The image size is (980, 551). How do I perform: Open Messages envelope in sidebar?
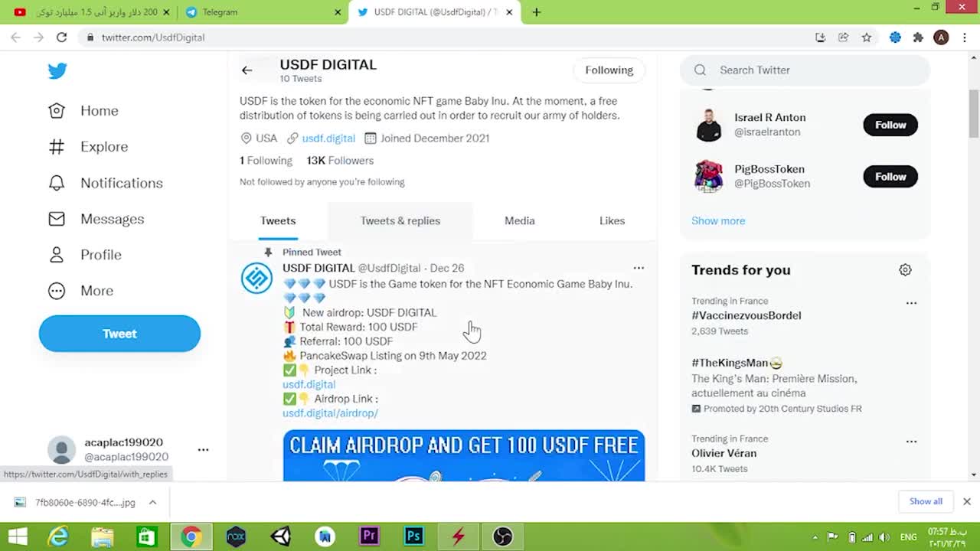tap(57, 219)
